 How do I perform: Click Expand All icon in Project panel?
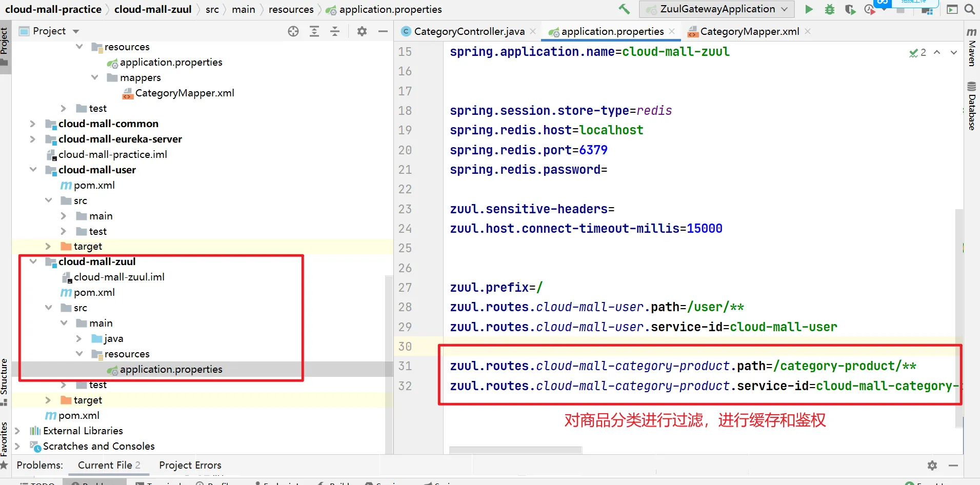tap(314, 31)
